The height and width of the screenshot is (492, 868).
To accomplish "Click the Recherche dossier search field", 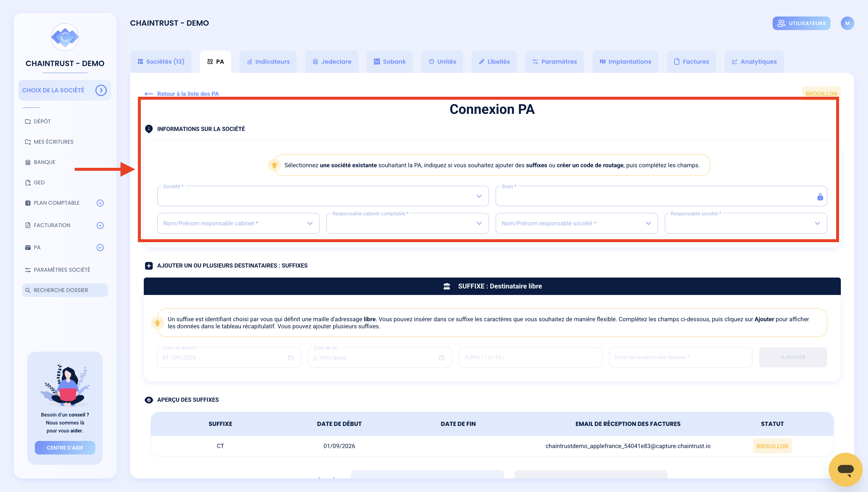I will pyautogui.click(x=65, y=290).
